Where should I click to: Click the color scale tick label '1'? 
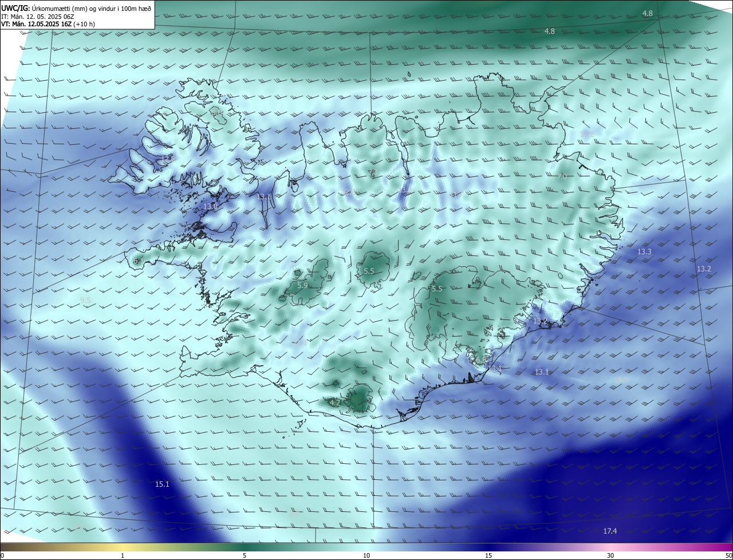point(123,555)
